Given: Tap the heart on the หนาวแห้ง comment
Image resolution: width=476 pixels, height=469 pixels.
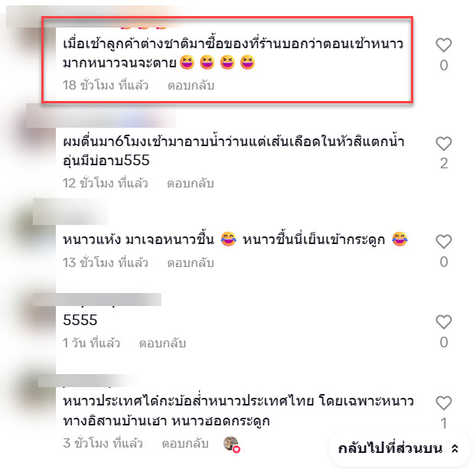Looking at the screenshot, I should [444, 242].
